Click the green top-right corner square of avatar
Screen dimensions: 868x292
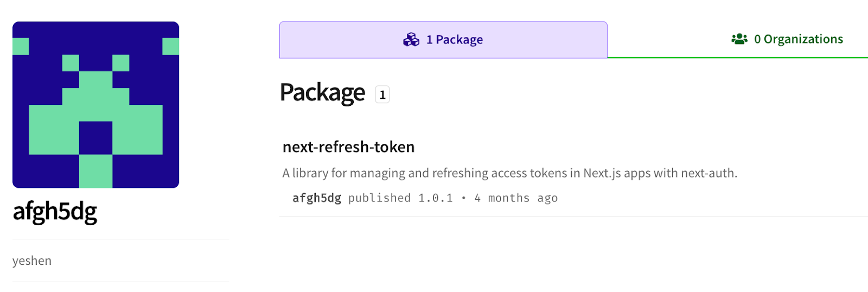click(x=171, y=46)
